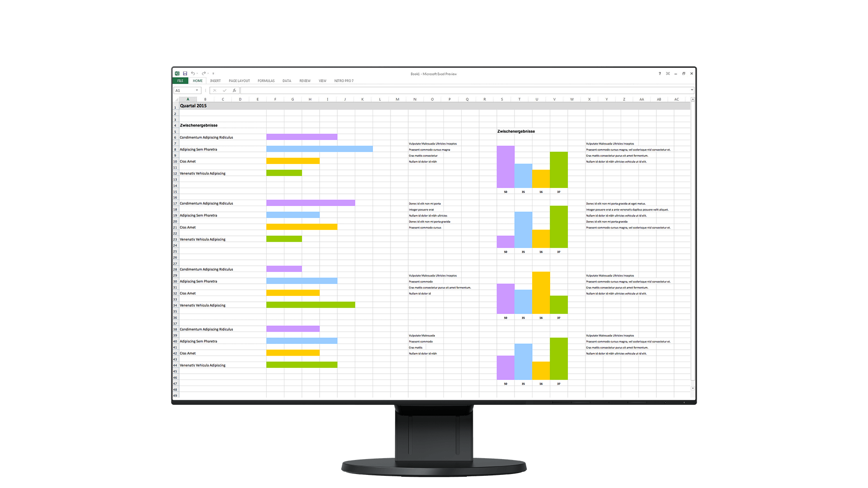Open the NITRO PRO 7 tab
Viewport: 868px width, 488px height.
(344, 81)
